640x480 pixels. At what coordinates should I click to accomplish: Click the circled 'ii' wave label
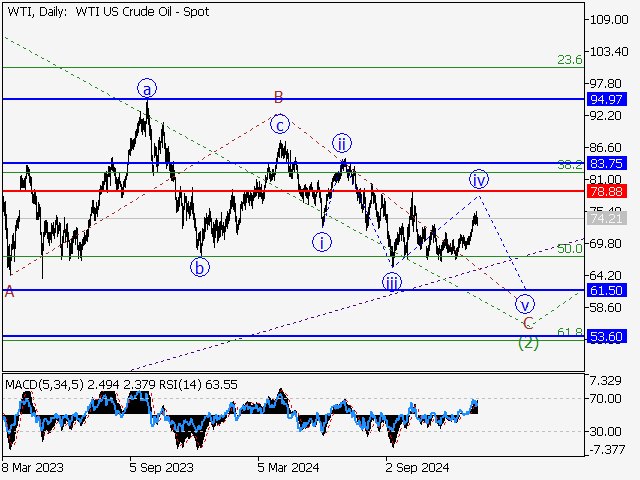341,142
